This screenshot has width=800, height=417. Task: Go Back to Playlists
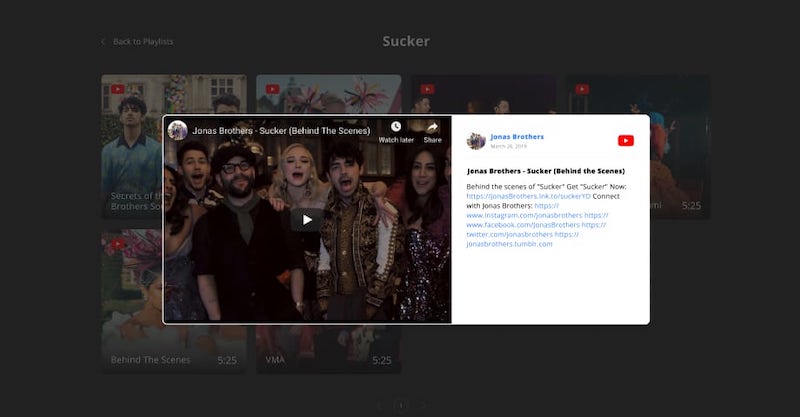(143, 42)
